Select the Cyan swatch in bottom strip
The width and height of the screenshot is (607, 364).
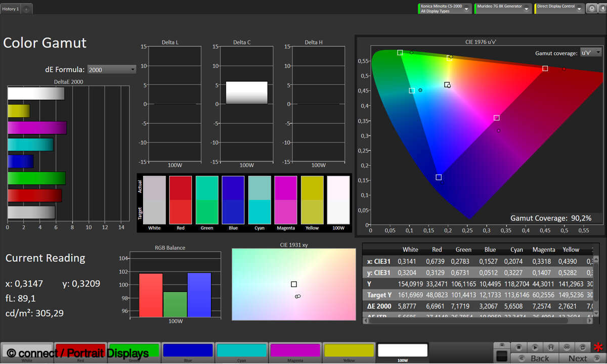click(x=241, y=351)
